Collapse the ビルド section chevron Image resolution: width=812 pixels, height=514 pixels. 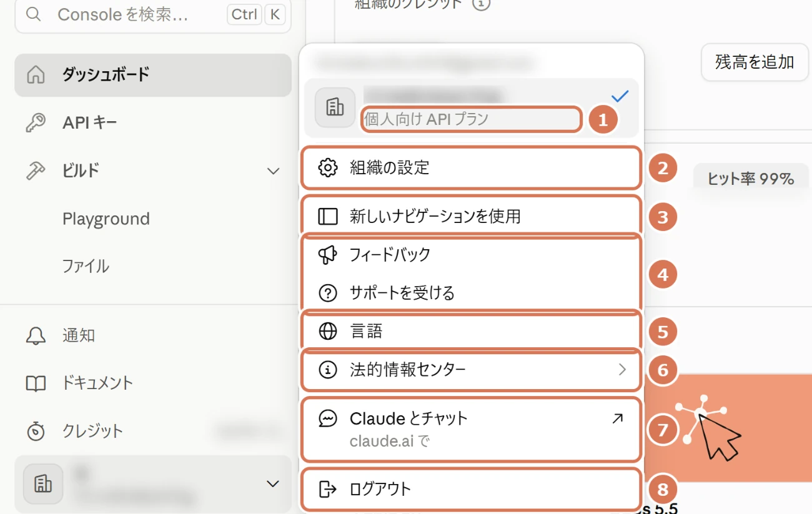point(273,171)
